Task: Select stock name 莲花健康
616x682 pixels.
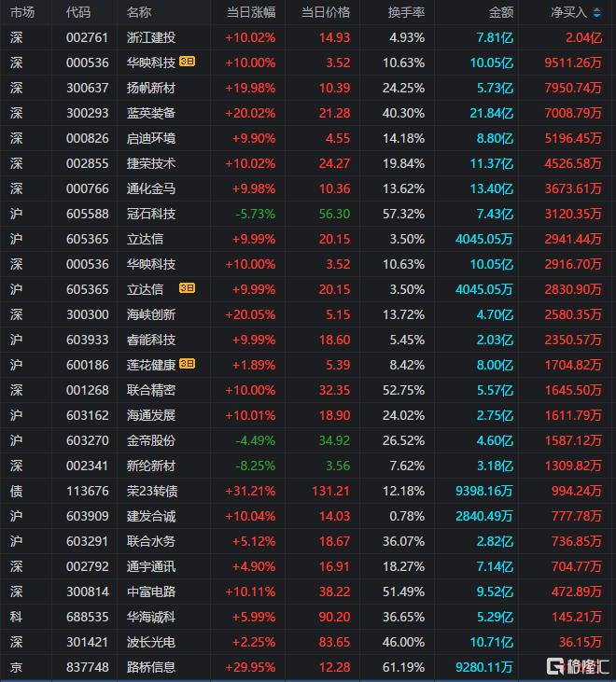Action: pos(151,366)
